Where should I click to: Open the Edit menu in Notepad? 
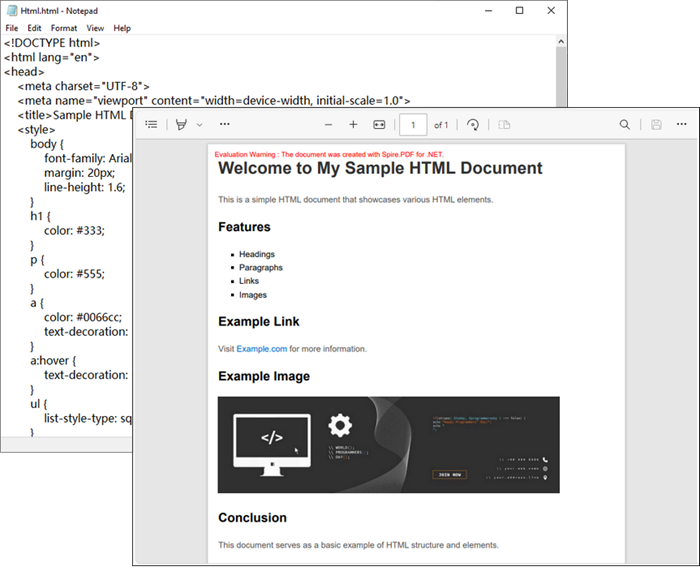(x=34, y=28)
